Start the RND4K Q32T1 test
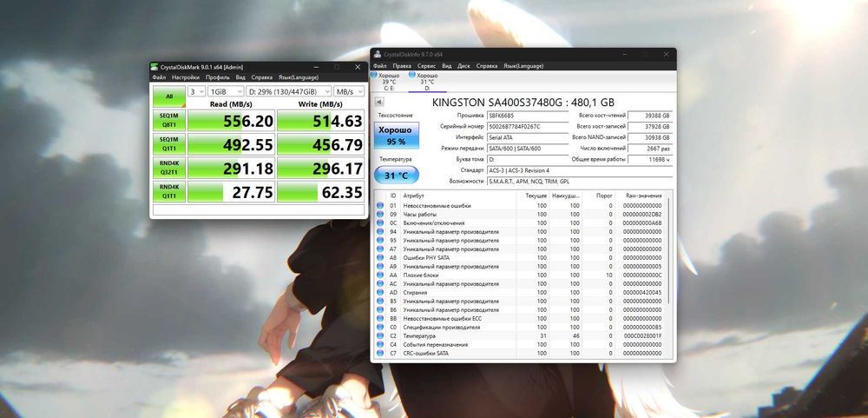 [x=169, y=168]
